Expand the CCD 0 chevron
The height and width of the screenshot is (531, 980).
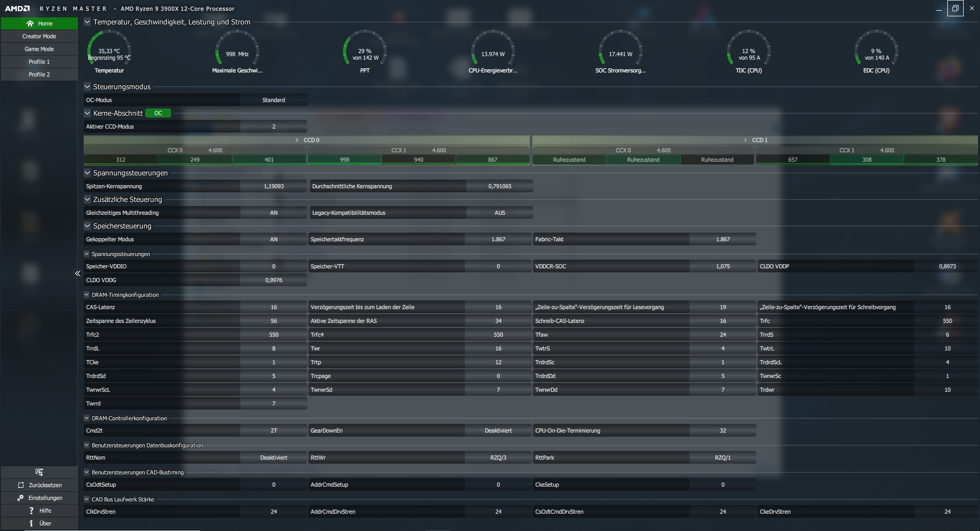click(x=297, y=140)
